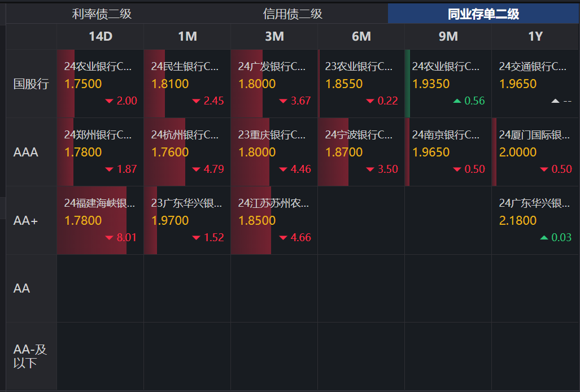Click red down arrow beside 8.01
This screenshot has width=580, height=392.
tap(109, 238)
